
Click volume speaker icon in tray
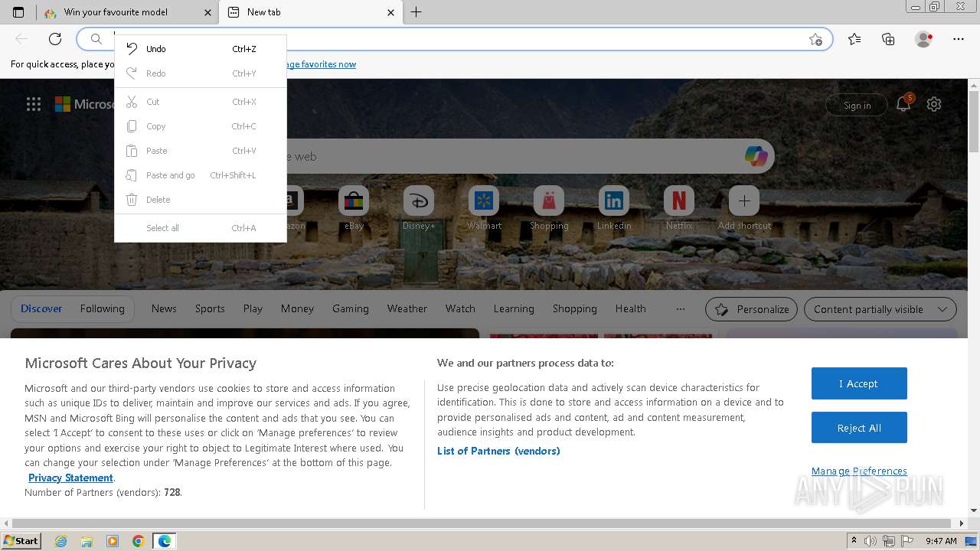click(871, 541)
